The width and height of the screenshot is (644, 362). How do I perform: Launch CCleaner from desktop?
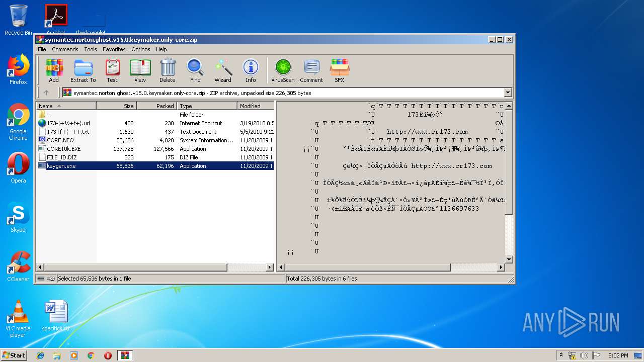click(18, 266)
